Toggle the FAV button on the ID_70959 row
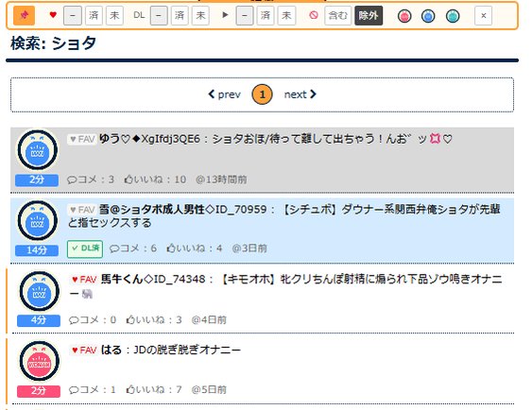532x410 pixels. [x=82, y=210]
